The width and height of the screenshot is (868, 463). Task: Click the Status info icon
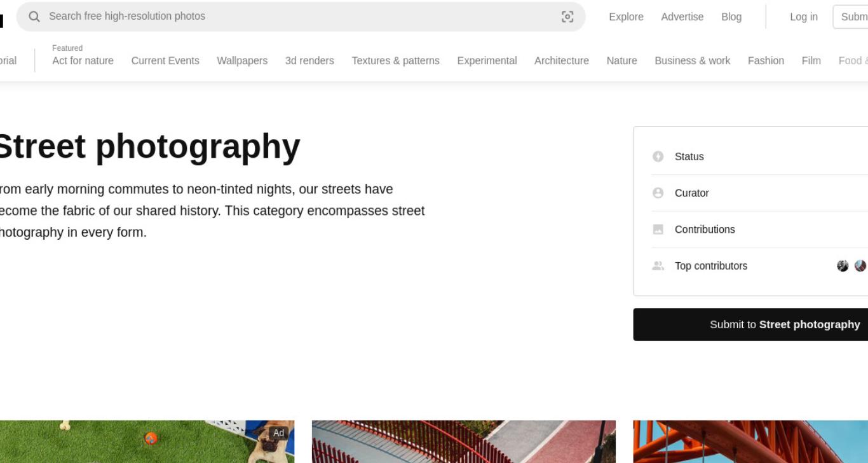[x=658, y=156]
